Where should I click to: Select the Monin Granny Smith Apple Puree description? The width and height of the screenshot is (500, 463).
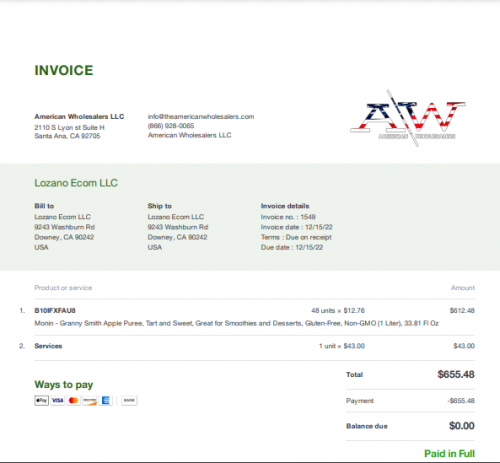click(236, 323)
